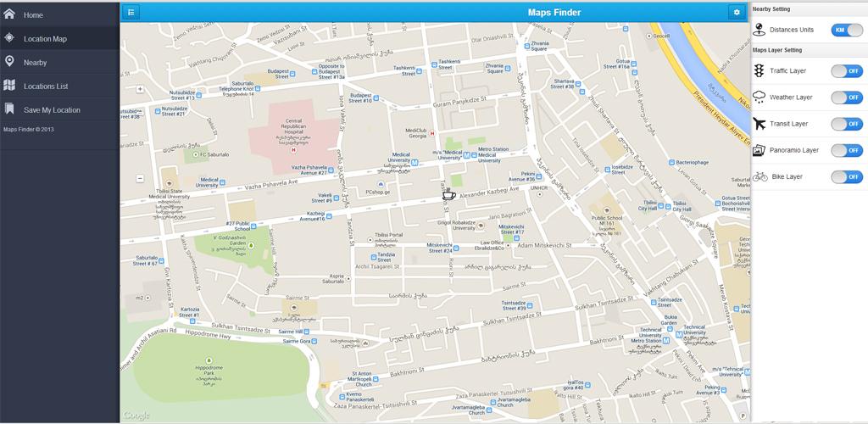This screenshot has height=424, width=868.
Task: Click the V. Godziashvili Garden marker
Action: (x=251, y=245)
